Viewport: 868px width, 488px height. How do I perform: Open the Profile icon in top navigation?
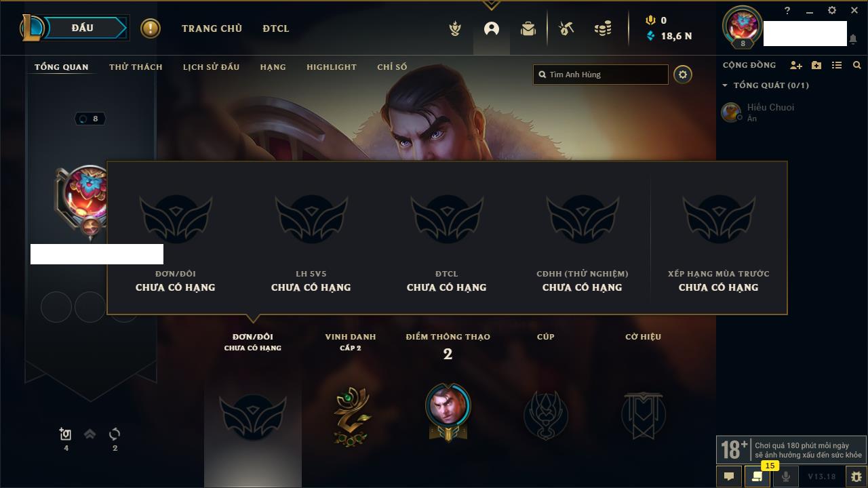492,28
